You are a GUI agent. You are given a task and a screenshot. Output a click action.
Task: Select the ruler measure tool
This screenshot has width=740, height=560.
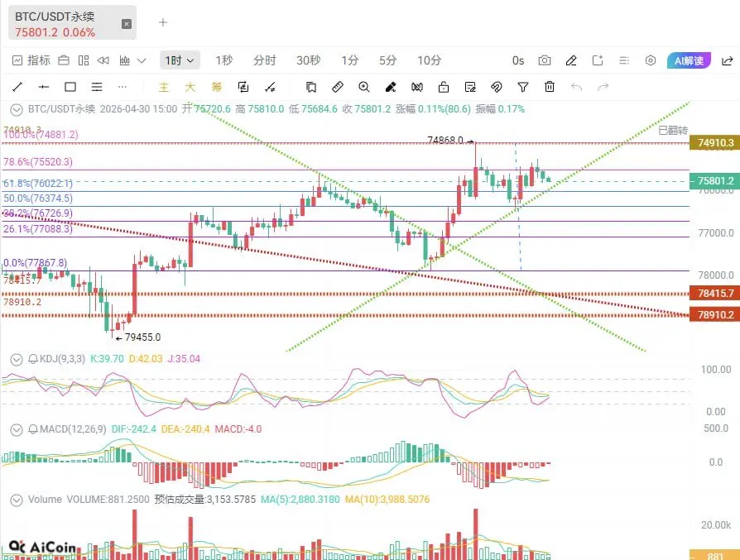pos(338,87)
